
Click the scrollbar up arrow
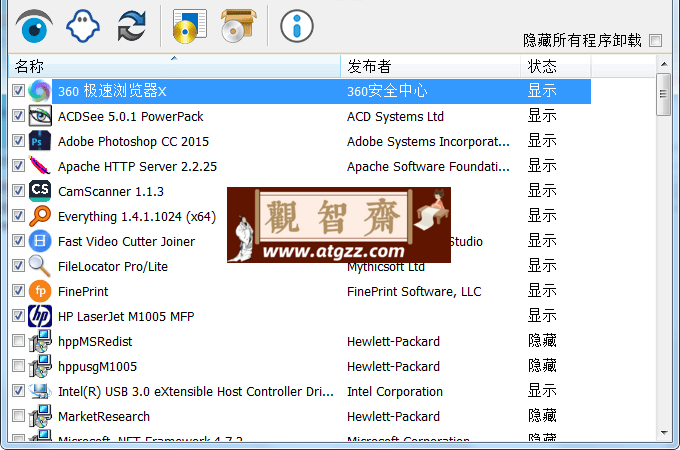pyautogui.click(x=664, y=64)
